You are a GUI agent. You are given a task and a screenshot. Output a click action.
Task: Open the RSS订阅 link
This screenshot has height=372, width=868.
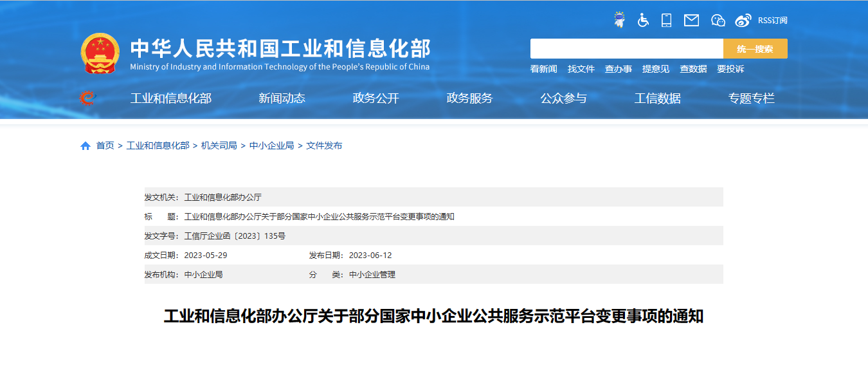point(772,20)
